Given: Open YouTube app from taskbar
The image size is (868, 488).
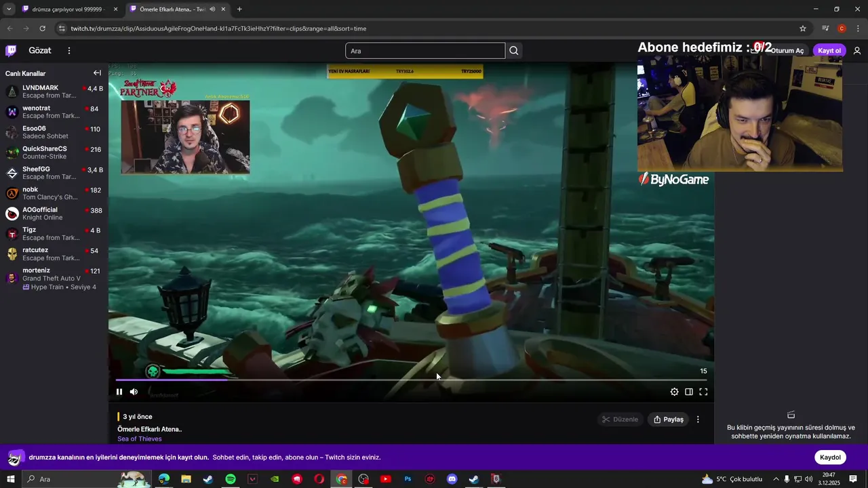Looking at the screenshot, I should (385, 479).
